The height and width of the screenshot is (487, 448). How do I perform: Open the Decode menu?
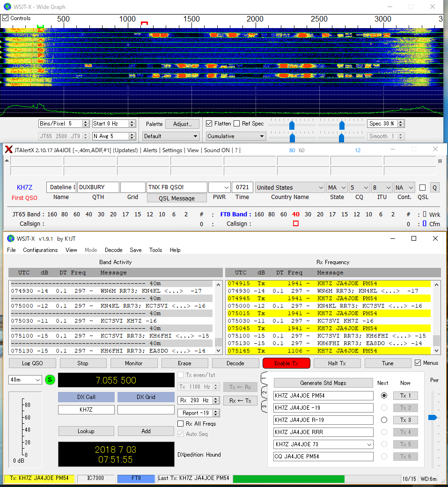[113, 250]
